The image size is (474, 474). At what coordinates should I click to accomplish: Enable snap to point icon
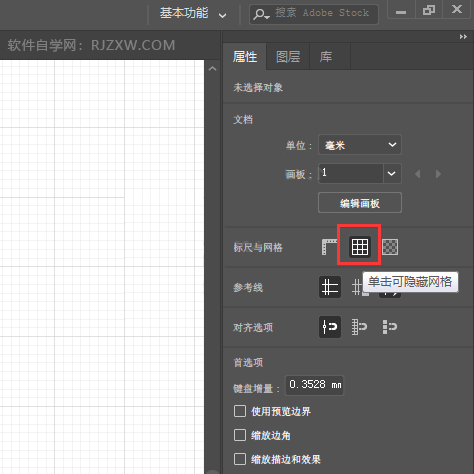coord(330,327)
